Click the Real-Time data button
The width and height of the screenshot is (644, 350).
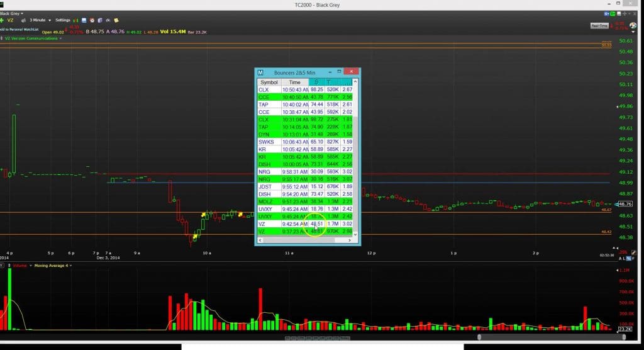point(599,26)
